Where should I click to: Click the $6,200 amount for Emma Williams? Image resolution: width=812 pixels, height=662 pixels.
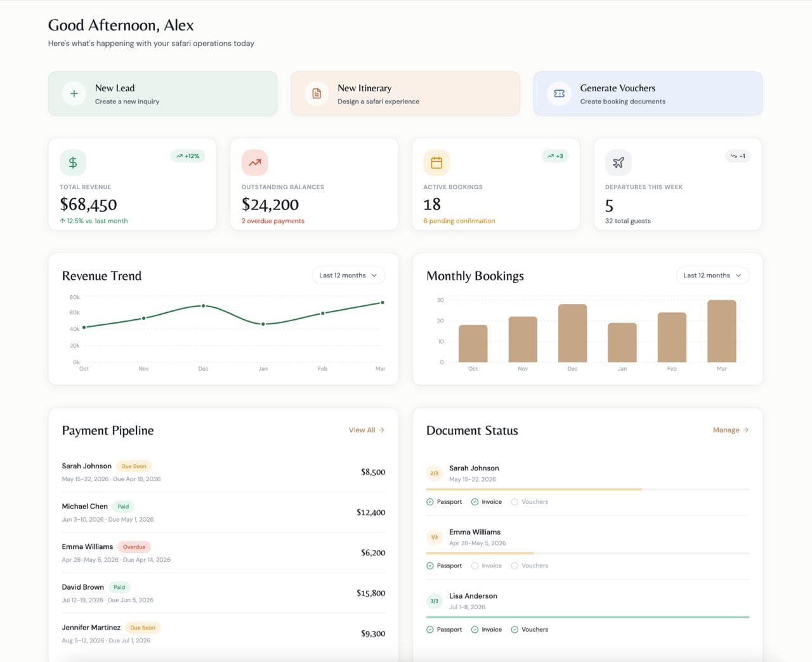point(373,553)
